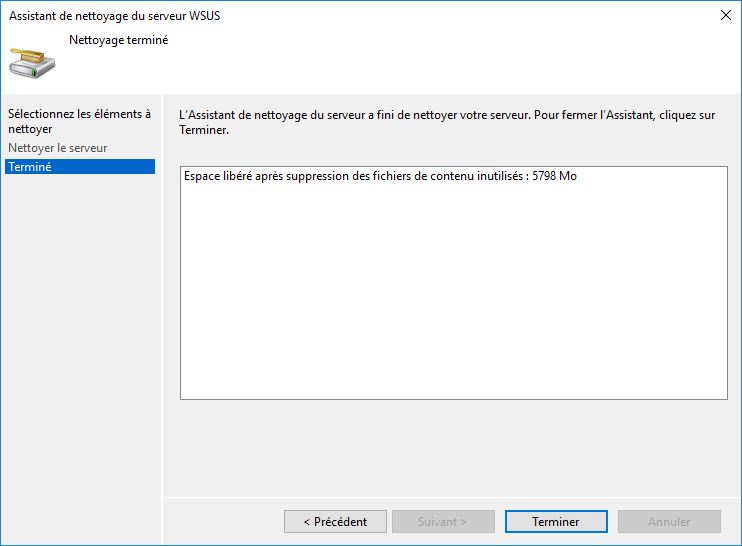Click the 'Nettoyage terminé' header title
Image resolution: width=742 pixels, height=546 pixels.
click(x=118, y=41)
